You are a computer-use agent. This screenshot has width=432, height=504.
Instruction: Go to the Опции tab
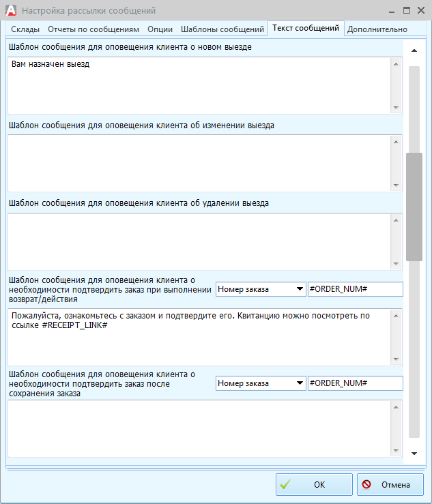160,29
